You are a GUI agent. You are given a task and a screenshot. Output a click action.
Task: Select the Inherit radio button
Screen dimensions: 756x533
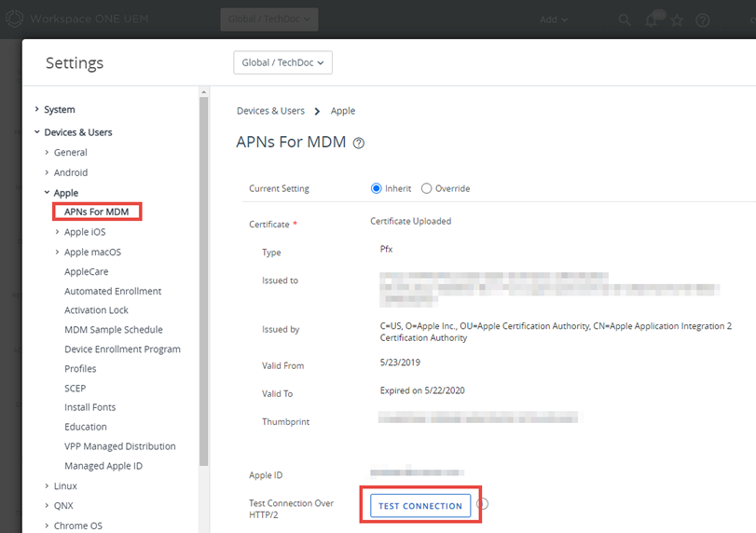click(x=376, y=188)
